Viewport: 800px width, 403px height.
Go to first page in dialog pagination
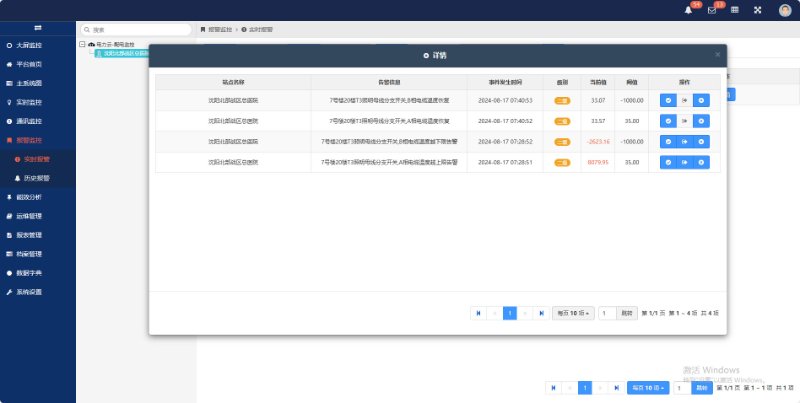point(479,313)
